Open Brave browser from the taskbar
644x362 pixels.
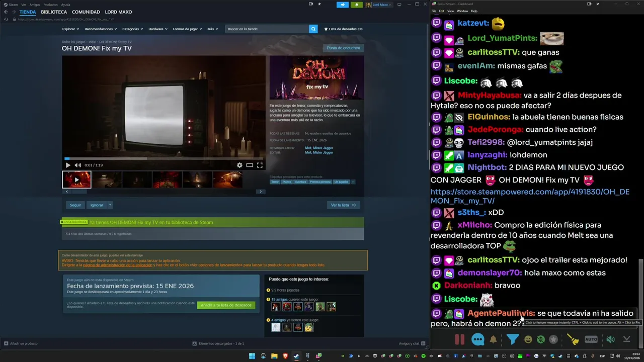pyautogui.click(x=285, y=356)
